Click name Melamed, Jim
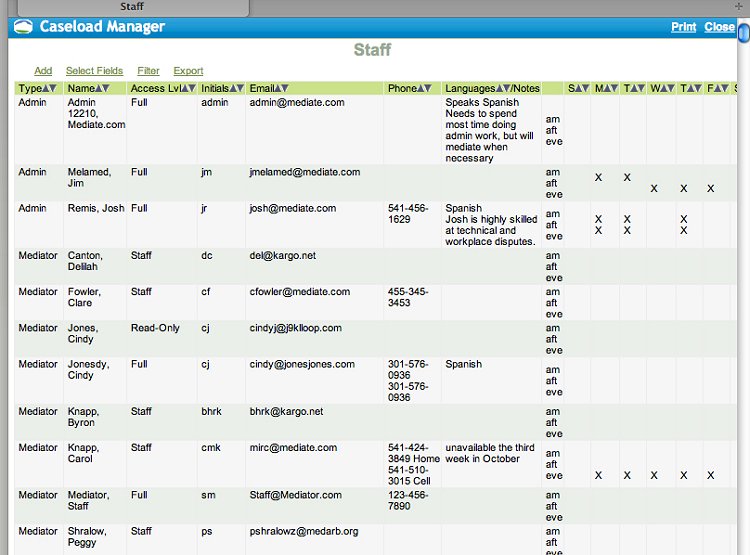The width and height of the screenshot is (750, 555). click(89, 178)
